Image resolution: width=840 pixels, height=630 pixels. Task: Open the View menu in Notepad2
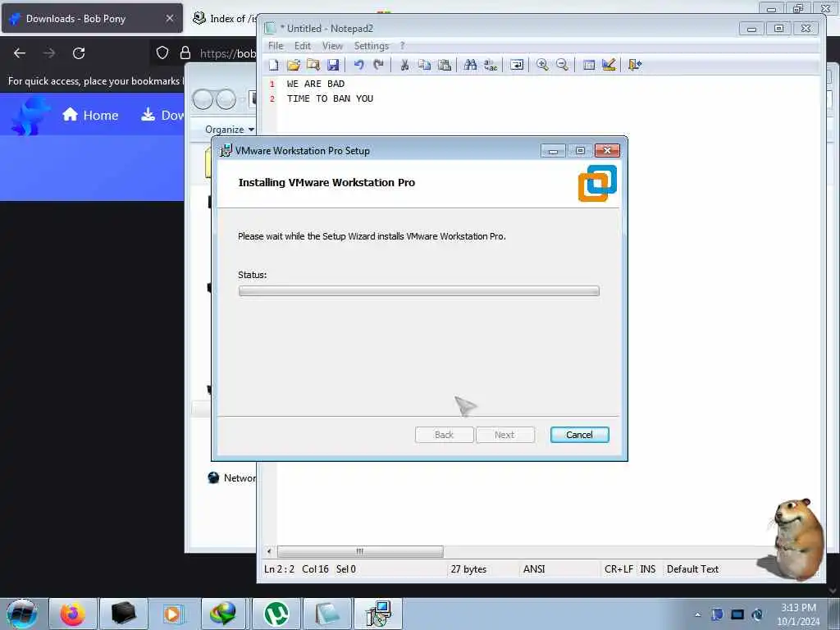click(332, 46)
